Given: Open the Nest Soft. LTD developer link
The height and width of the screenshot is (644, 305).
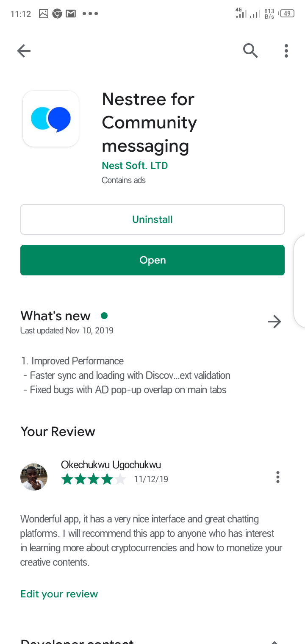Looking at the screenshot, I should [x=135, y=166].
